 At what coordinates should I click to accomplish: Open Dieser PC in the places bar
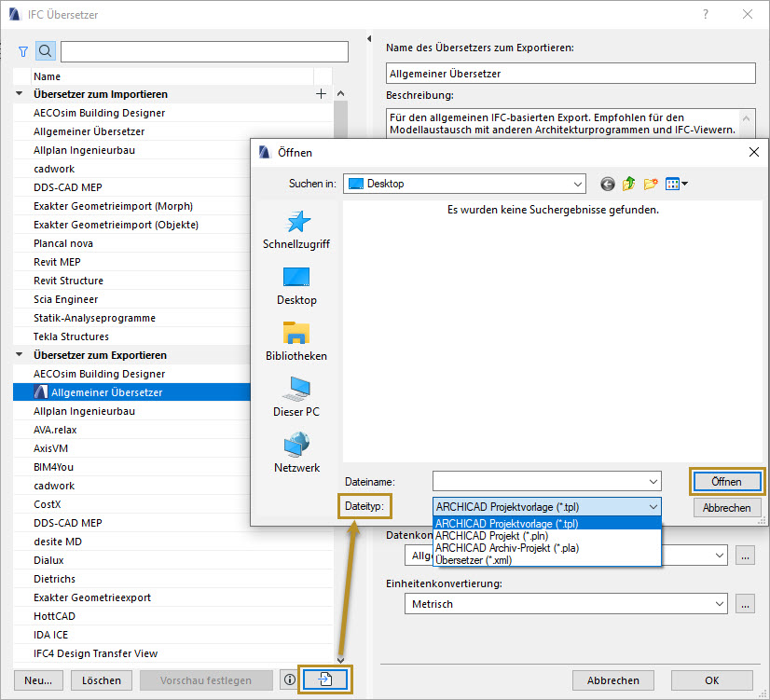coord(296,398)
